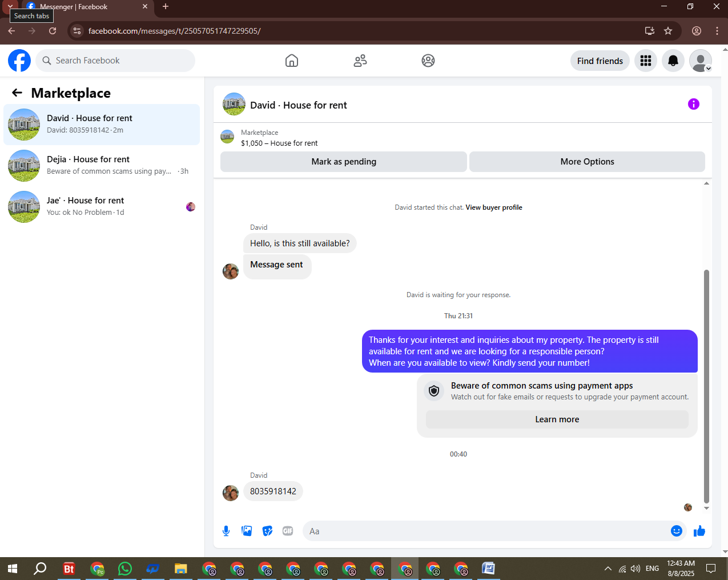Open the volume control in tray
Screen dimensions: 728x580
tap(636, 569)
